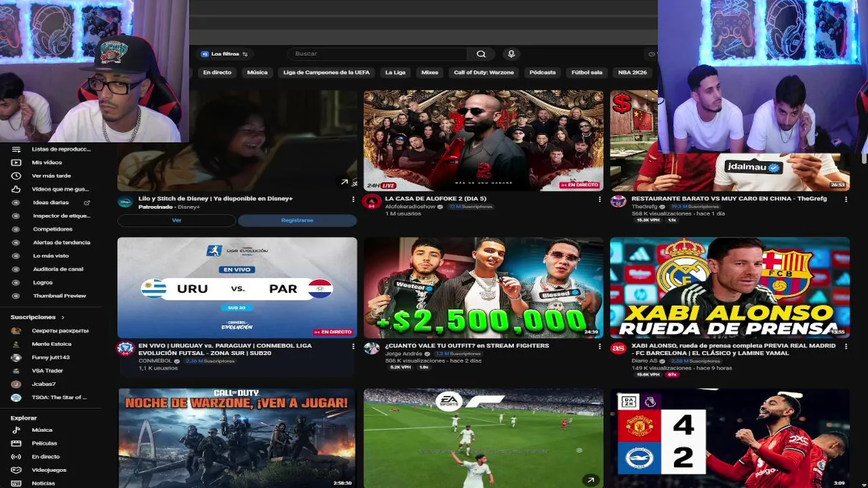868x488 pixels.
Task: Open Mis vídeos icon in sidebar
Action: 16,163
